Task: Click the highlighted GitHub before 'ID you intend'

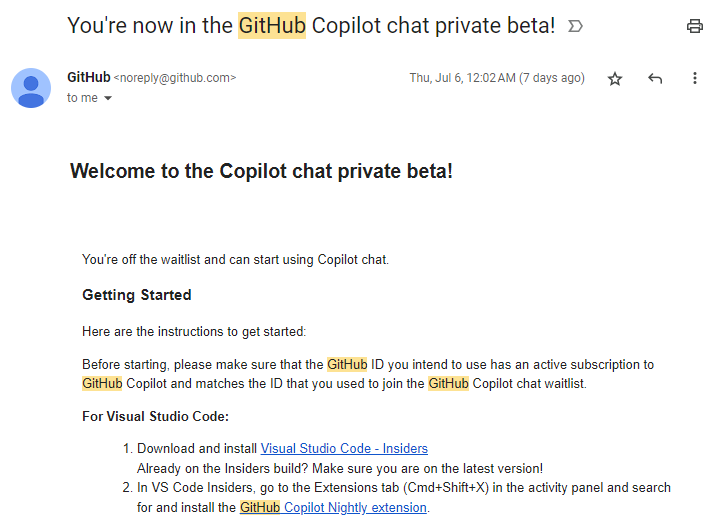Action: click(x=347, y=364)
